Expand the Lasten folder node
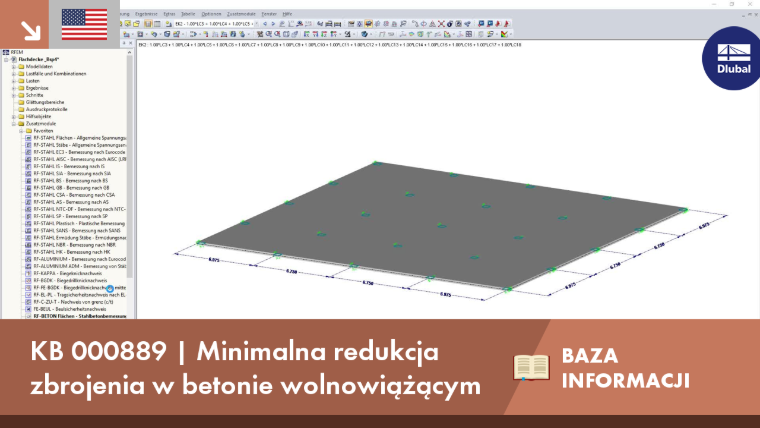 coord(14,81)
